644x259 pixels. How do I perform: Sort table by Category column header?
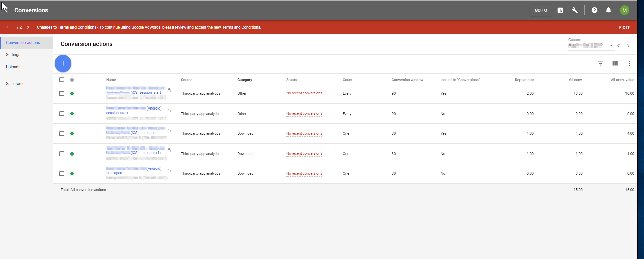click(245, 80)
